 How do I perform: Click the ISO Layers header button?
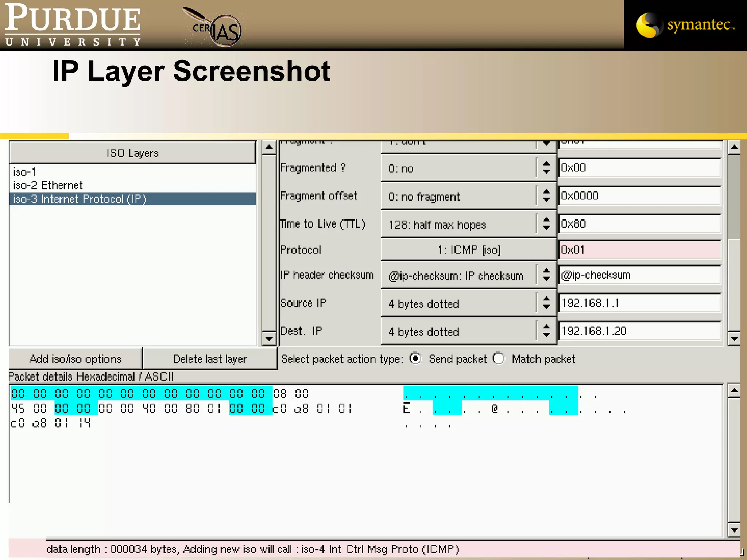(x=132, y=153)
